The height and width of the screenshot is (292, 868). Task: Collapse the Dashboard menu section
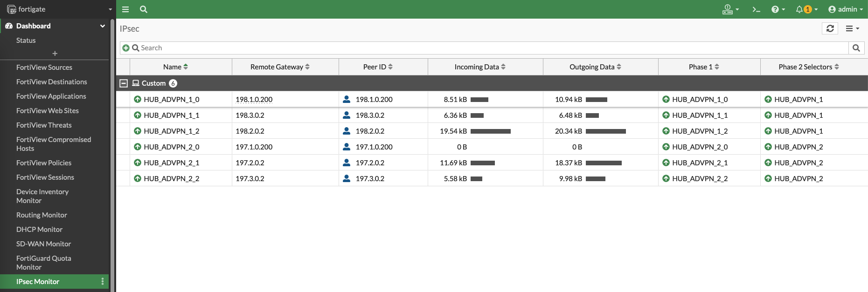[x=103, y=26]
